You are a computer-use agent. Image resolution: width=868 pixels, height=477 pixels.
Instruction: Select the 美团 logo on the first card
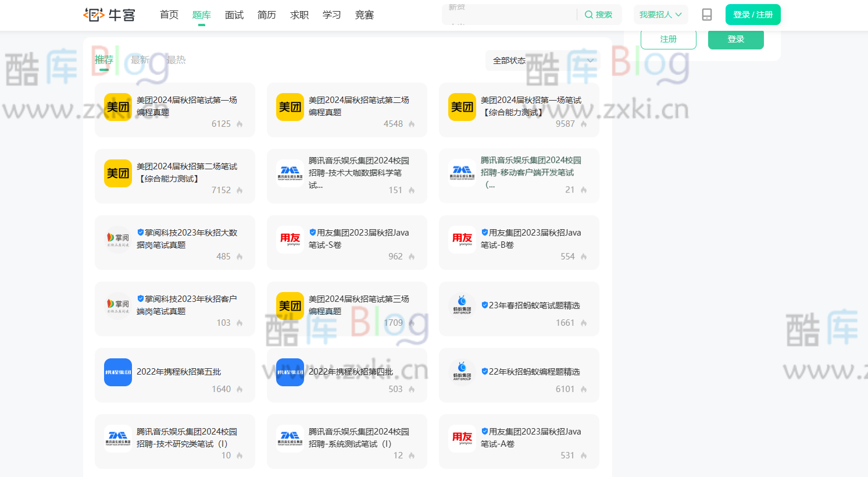pos(118,107)
